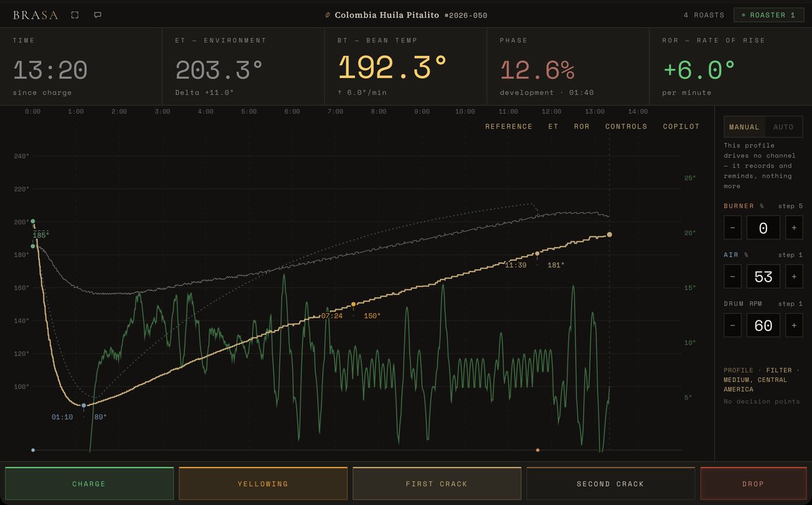Click the Drop button
This screenshot has width=812, height=505.
pos(753,483)
